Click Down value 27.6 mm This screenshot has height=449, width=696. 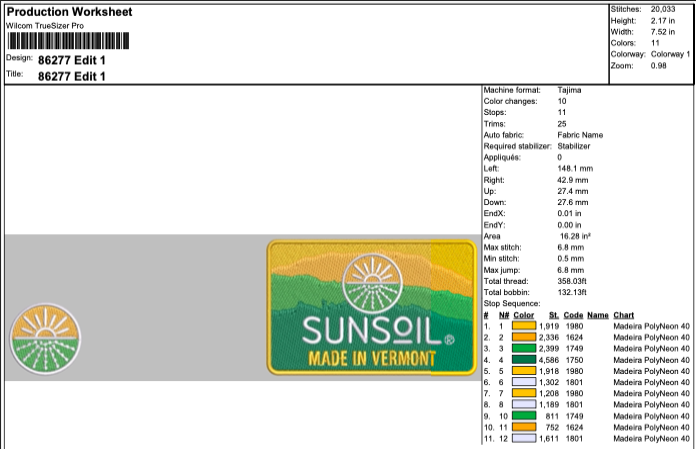(x=573, y=202)
